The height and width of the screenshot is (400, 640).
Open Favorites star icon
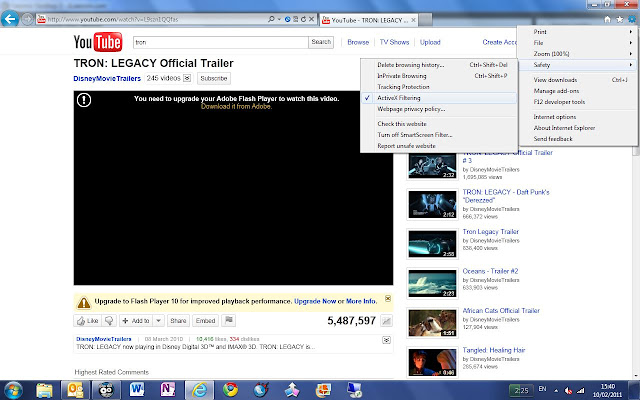tap(620, 19)
